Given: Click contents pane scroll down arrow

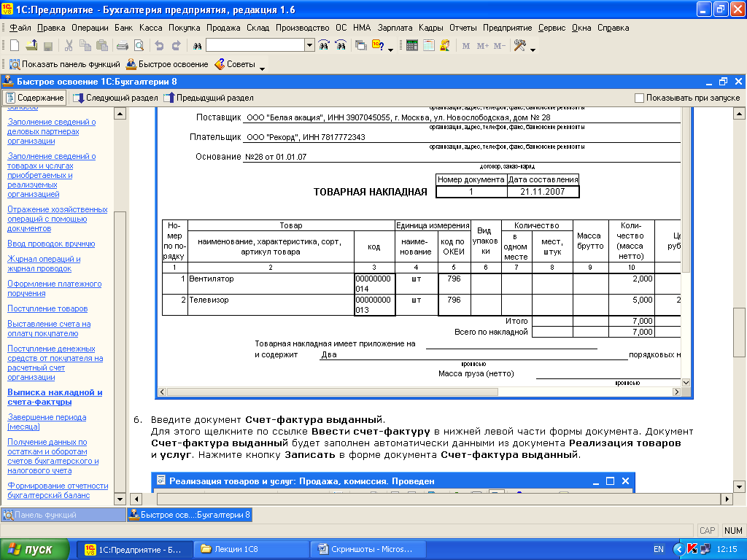Looking at the screenshot, I should click(120, 499).
